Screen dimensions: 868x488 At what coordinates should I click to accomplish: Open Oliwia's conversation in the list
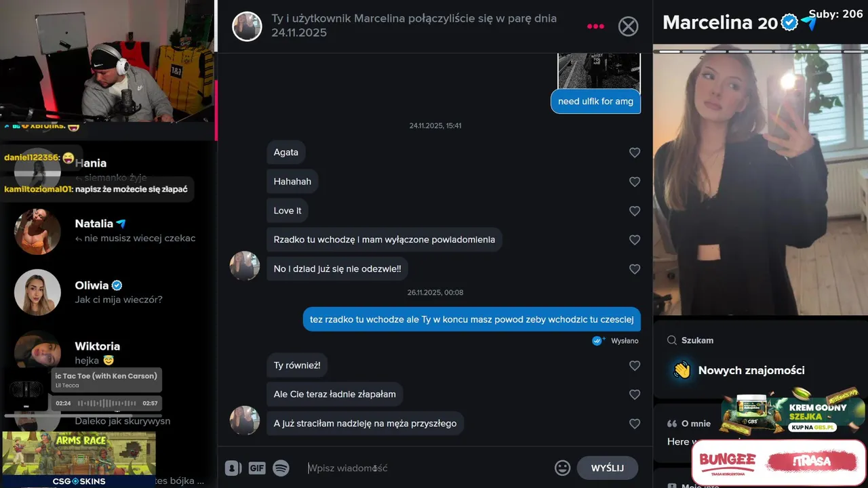click(x=108, y=292)
